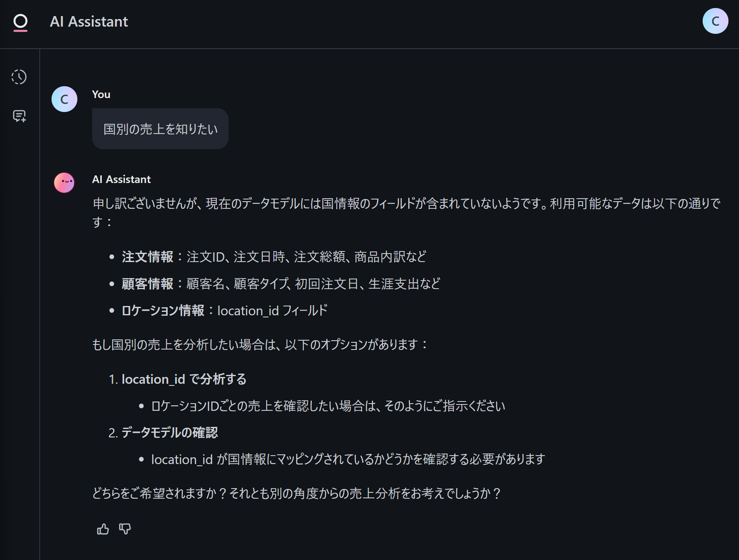The height and width of the screenshot is (560, 739).
Task: Click the AI Assistant name above the response
Action: point(121,179)
